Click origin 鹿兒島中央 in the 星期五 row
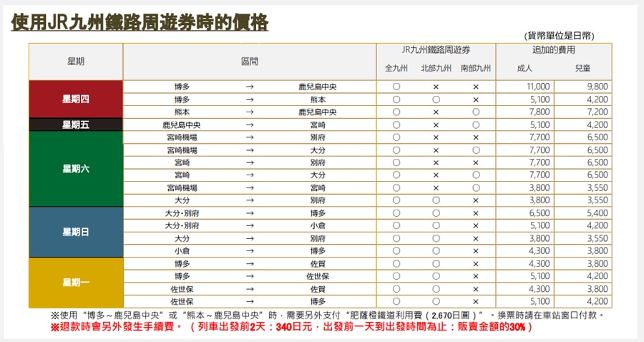The width and height of the screenshot is (644, 342). point(182,124)
